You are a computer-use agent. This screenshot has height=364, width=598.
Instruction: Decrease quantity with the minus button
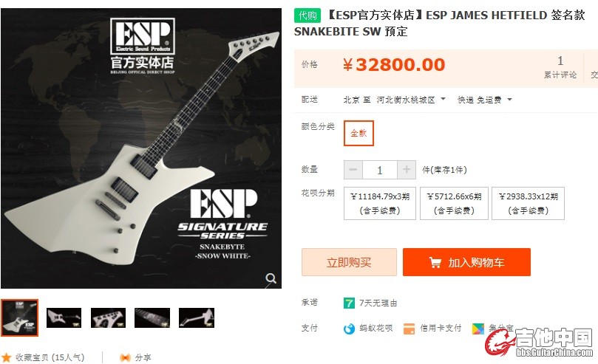pos(353,170)
